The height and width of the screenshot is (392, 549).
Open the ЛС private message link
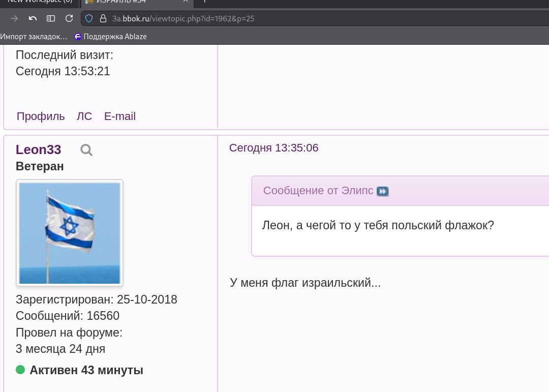(x=84, y=116)
